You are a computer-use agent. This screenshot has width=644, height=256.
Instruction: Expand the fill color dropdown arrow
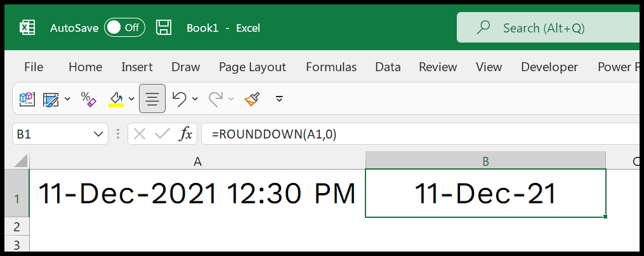(x=131, y=98)
